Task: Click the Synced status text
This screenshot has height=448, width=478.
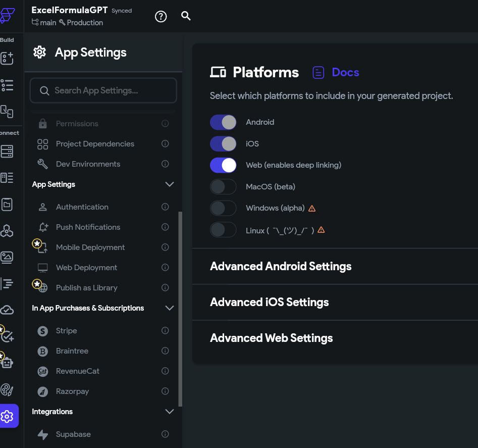Action: pyautogui.click(x=122, y=11)
